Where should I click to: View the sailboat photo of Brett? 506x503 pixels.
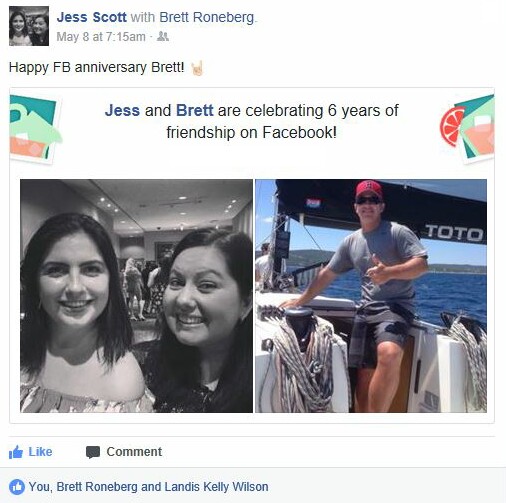371,296
